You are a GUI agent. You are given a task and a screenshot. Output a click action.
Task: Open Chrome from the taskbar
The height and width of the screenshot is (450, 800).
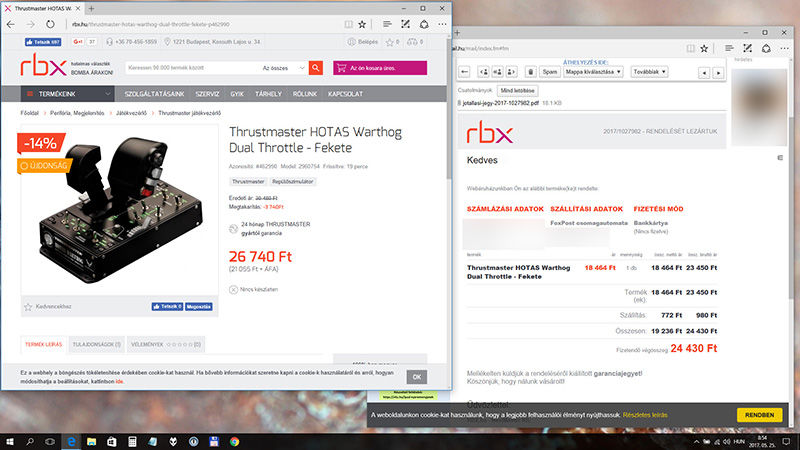[x=234, y=442]
